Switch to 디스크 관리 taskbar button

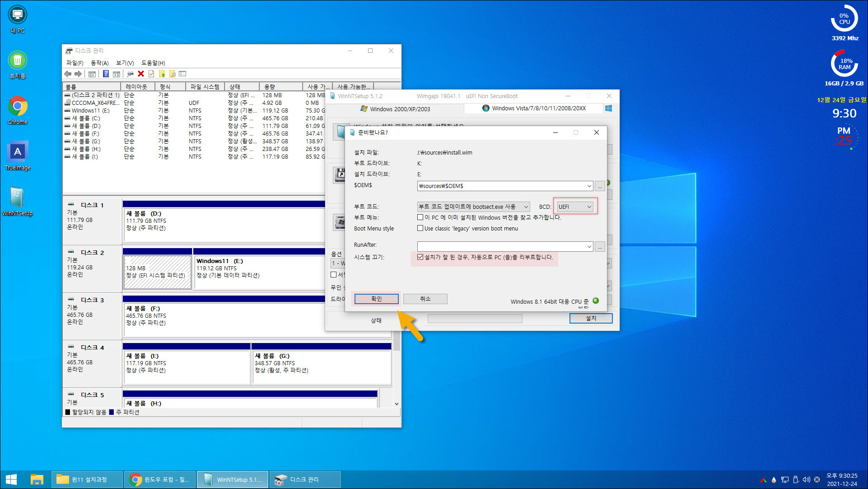305,480
